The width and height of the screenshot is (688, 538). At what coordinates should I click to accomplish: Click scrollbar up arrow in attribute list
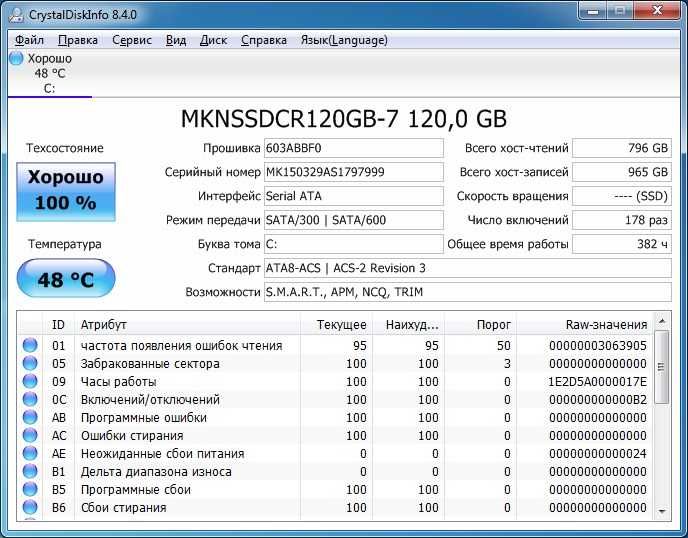tap(662, 321)
